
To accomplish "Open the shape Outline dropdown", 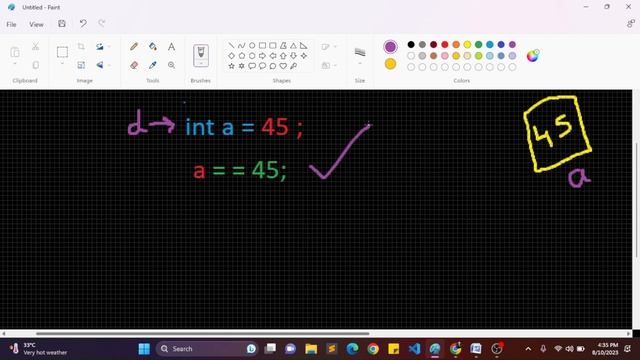I will click(x=329, y=47).
